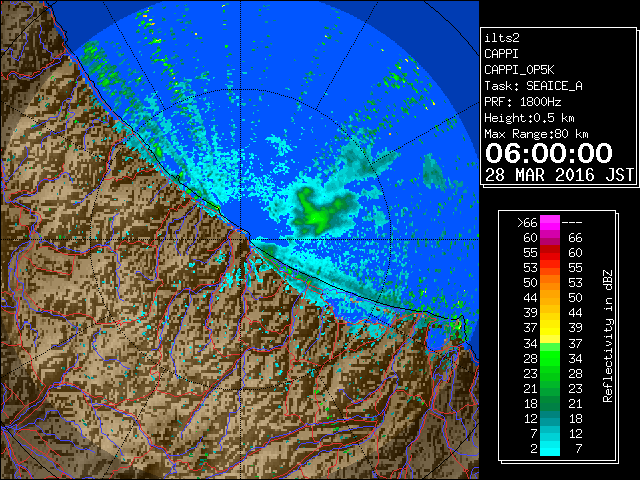Click the bright green 28-34 dBZ legend swatch
The height and width of the screenshot is (480, 640).
coord(550,358)
